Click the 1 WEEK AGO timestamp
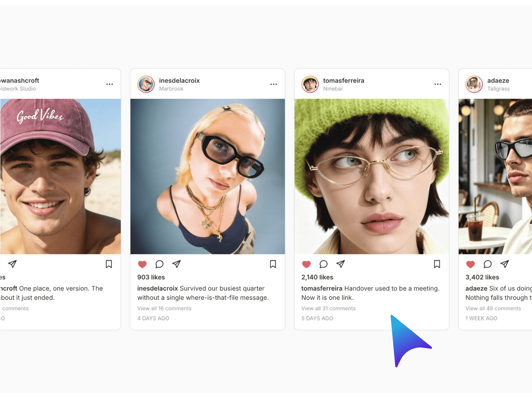The height and width of the screenshot is (399, 532). pyautogui.click(x=481, y=318)
